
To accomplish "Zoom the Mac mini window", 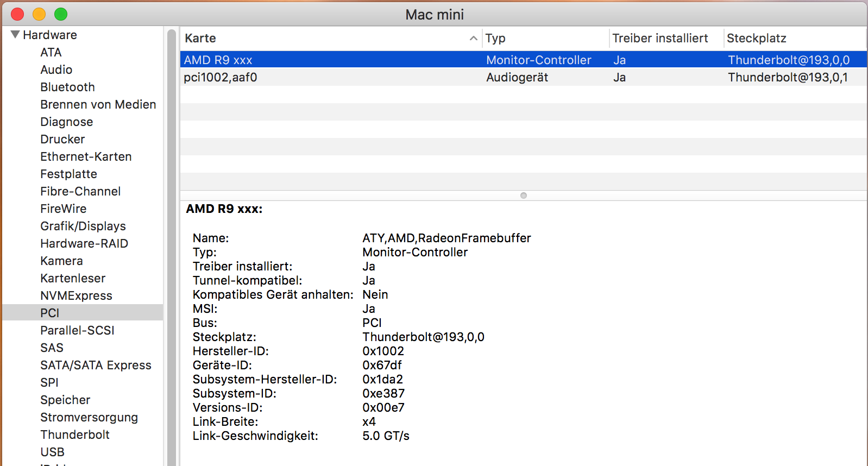I will click(x=61, y=14).
